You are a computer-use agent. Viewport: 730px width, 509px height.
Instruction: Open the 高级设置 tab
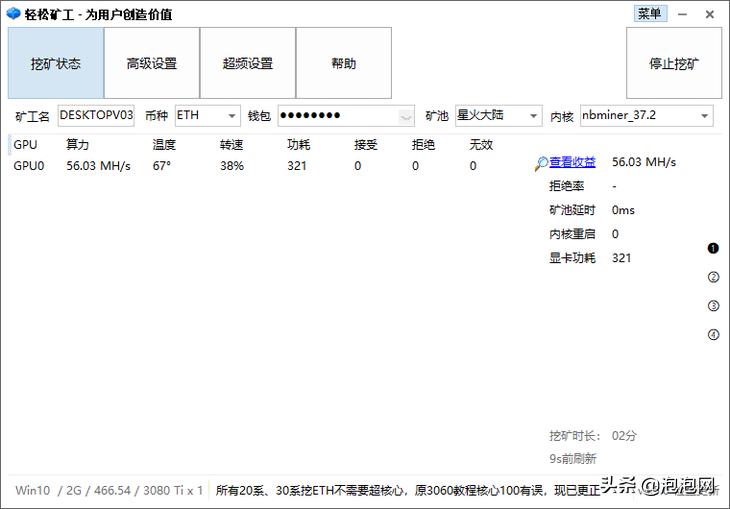click(x=152, y=63)
